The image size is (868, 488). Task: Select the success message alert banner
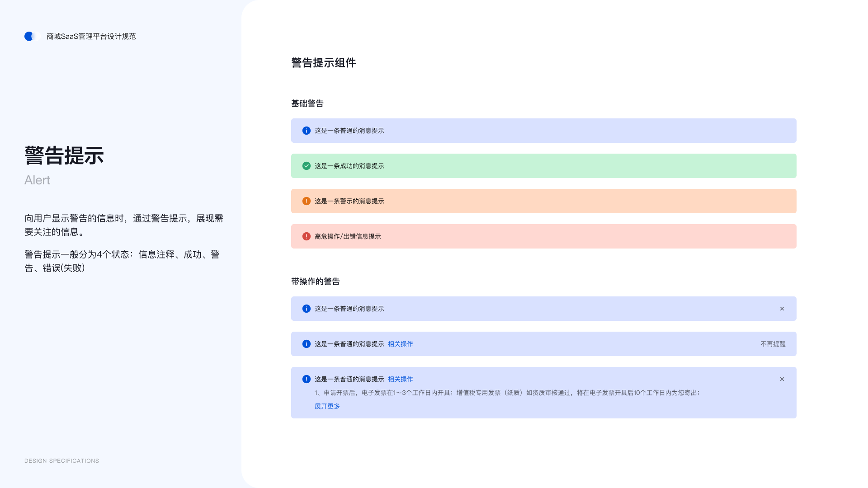pos(542,166)
